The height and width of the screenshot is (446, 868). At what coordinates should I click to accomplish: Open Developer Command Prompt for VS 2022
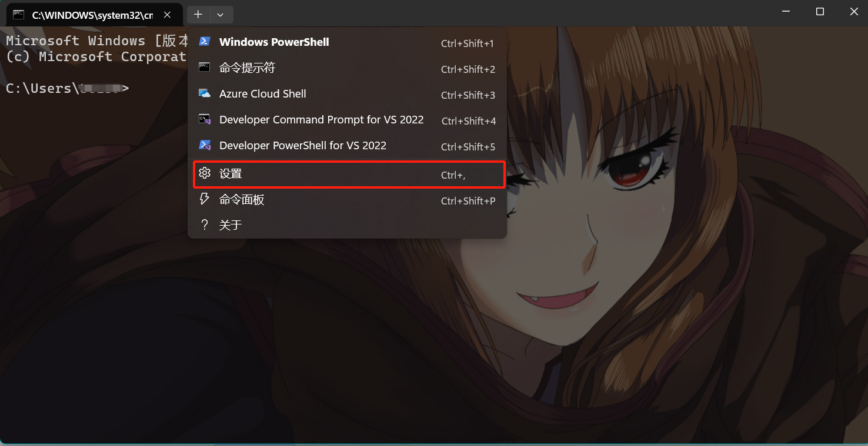[x=347, y=120]
